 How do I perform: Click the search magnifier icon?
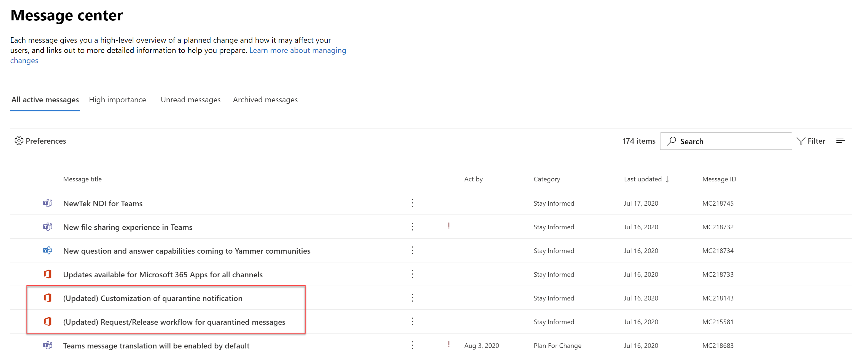pyautogui.click(x=672, y=141)
